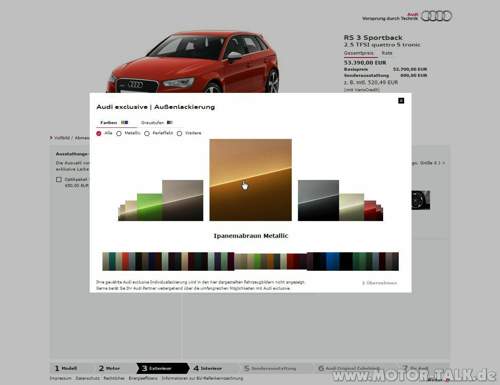The image size is (500, 385).
Task: Open the Gesamtpreis price tab
Action: point(359,53)
